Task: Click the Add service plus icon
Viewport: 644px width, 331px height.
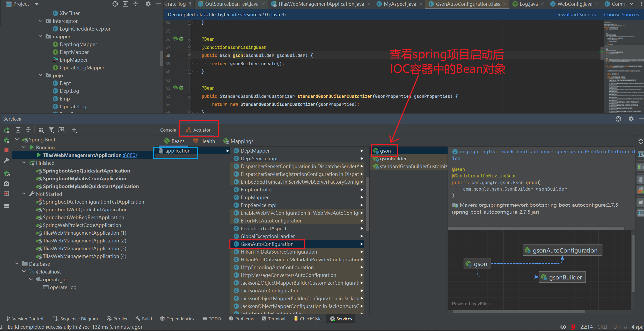Action: [x=74, y=130]
